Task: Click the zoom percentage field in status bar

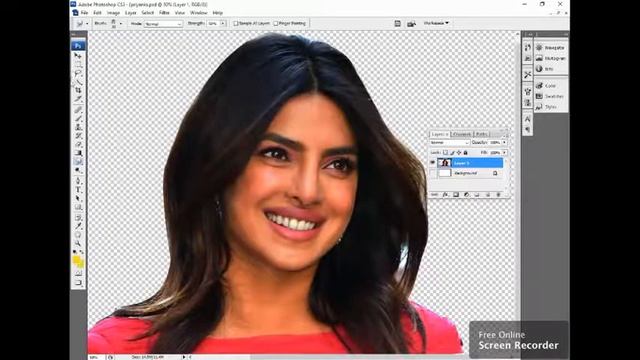Action: point(95,357)
